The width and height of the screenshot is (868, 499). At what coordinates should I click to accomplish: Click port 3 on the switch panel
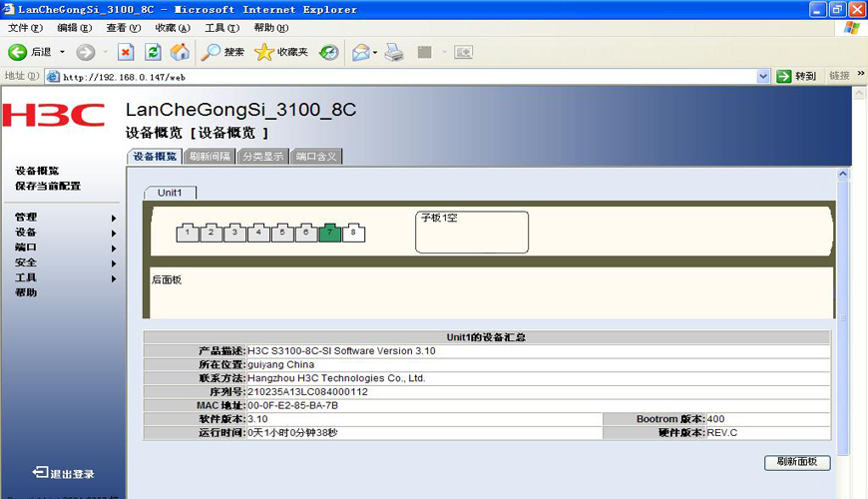(234, 233)
